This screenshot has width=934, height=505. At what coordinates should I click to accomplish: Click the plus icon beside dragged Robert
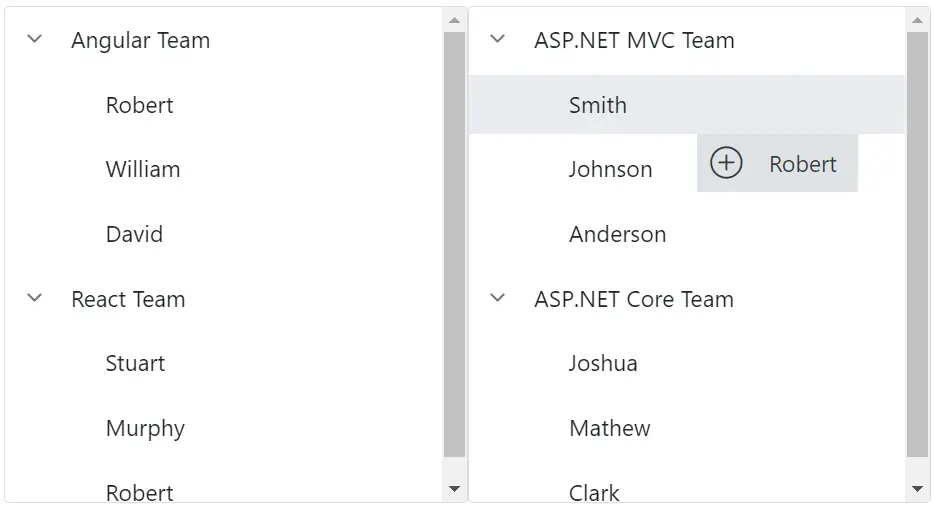click(x=726, y=163)
